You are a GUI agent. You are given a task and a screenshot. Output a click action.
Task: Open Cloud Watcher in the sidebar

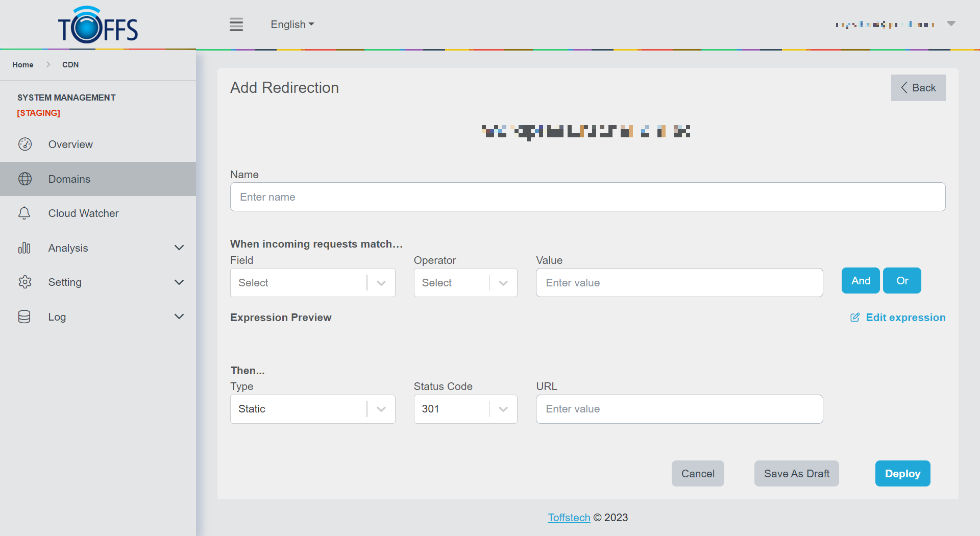click(83, 213)
